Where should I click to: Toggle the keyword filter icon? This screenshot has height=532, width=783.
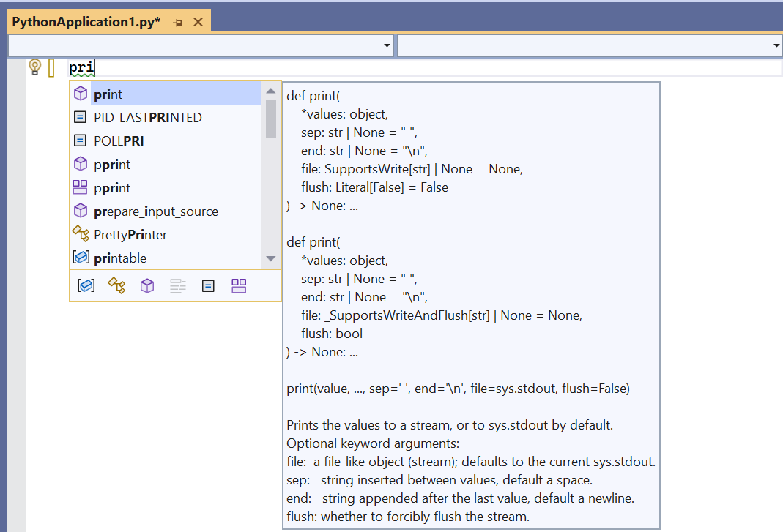[178, 285]
